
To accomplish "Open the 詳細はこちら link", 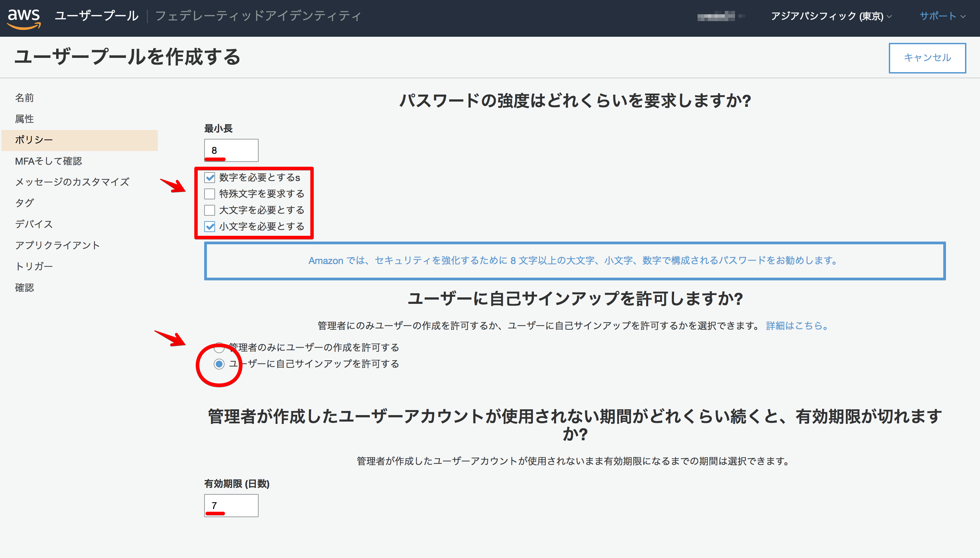I will [x=797, y=326].
